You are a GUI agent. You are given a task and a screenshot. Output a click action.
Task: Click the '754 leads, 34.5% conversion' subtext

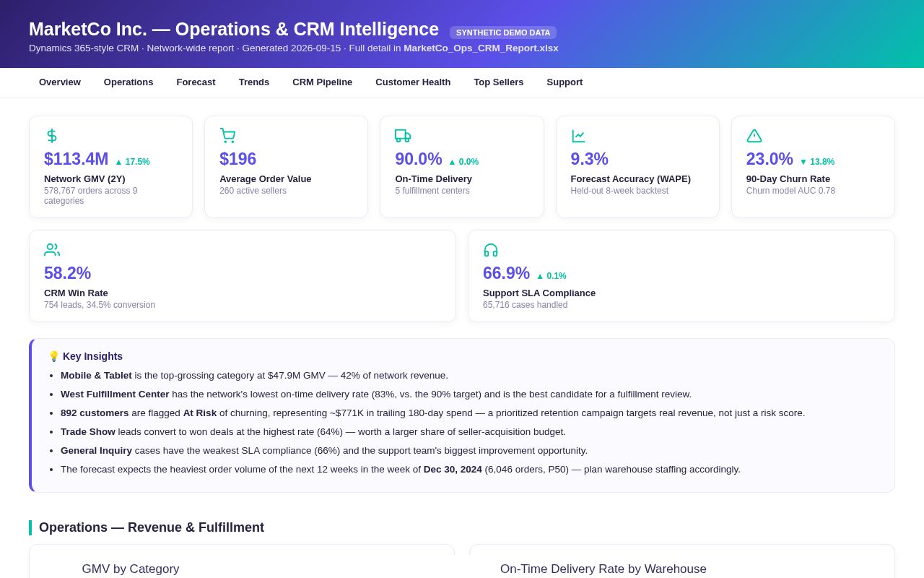pos(100,305)
